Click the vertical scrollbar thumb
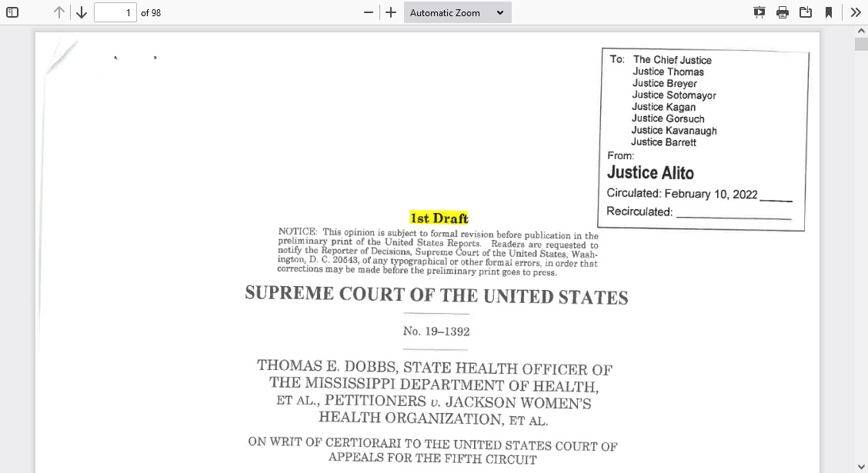Screen dimensions: 868x473 click(x=861, y=44)
